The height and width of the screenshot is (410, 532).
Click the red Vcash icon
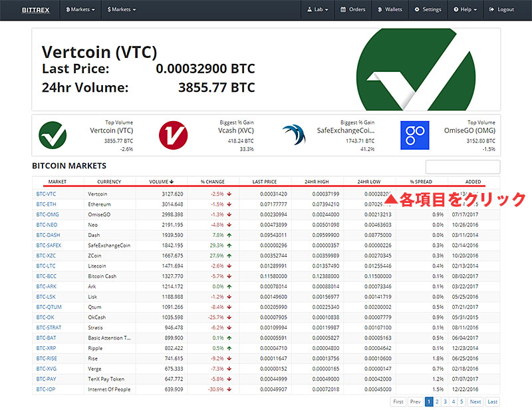point(174,135)
